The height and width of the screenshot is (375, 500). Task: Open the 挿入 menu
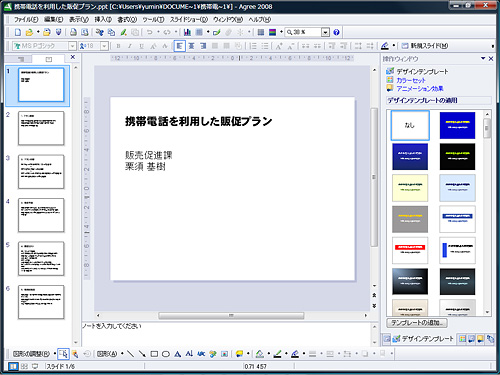click(x=103, y=20)
